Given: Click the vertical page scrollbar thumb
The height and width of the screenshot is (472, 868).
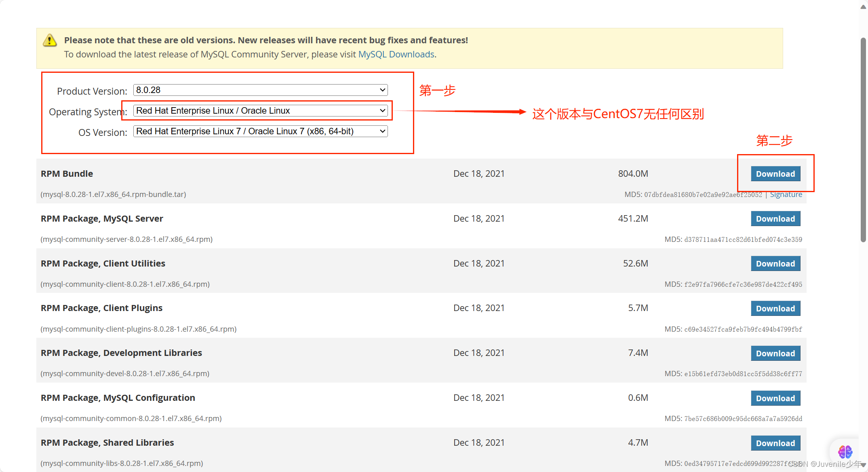Looking at the screenshot, I should coord(863,140).
